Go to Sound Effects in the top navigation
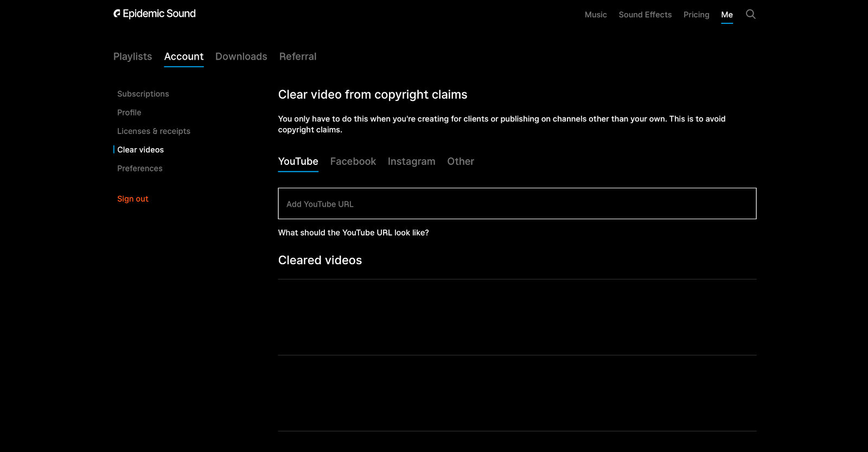 pyautogui.click(x=645, y=15)
